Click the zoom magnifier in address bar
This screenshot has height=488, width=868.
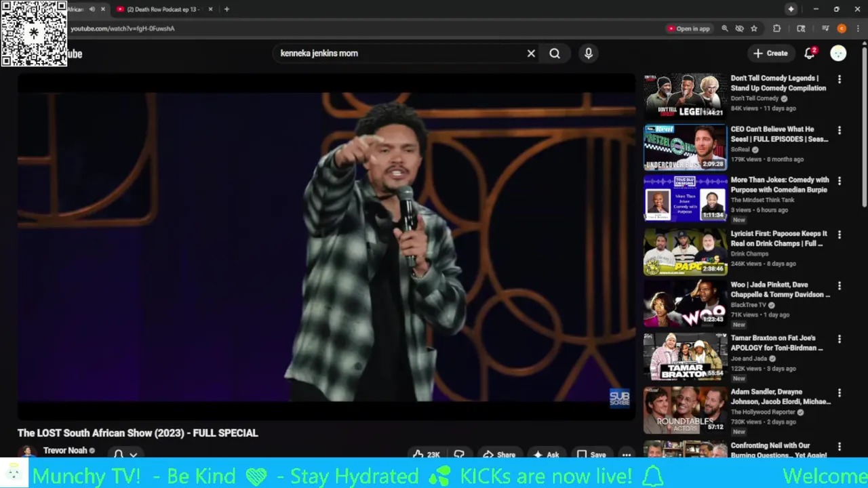click(725, 28)
